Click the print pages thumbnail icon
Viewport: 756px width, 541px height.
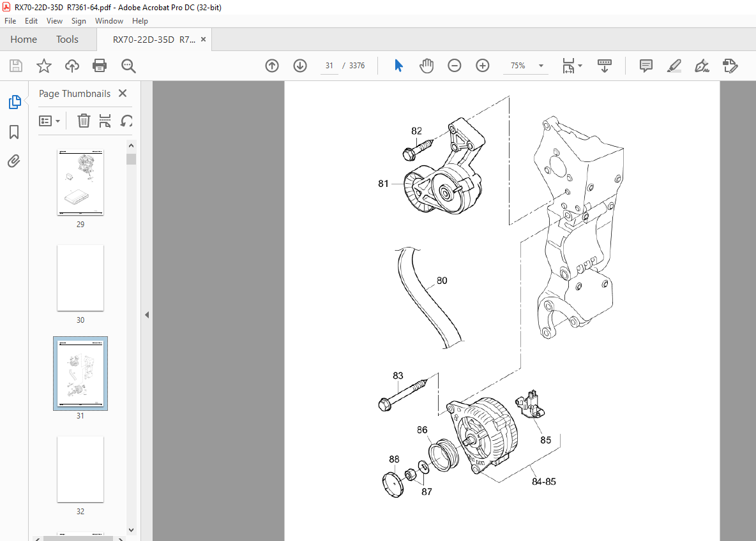(105, 121)
